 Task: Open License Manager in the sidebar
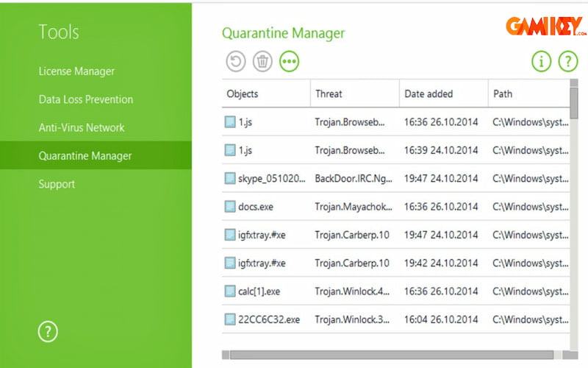pos(76,71)
